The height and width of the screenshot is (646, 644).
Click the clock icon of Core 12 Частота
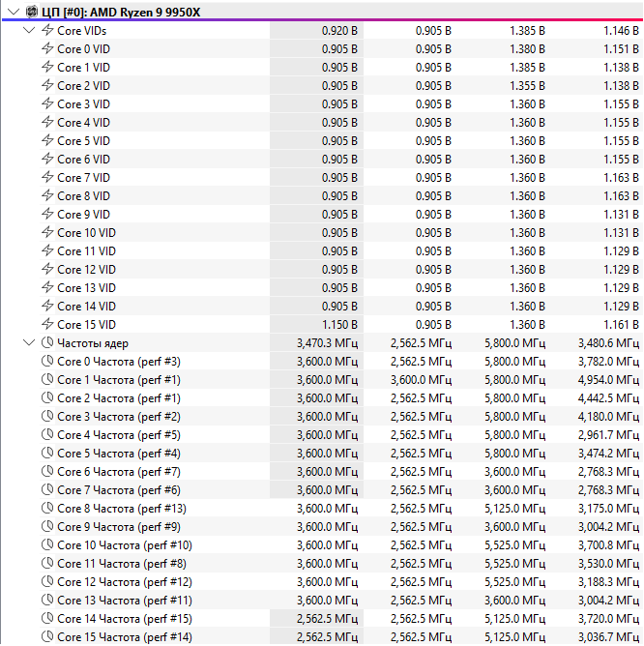pos(47,582)
